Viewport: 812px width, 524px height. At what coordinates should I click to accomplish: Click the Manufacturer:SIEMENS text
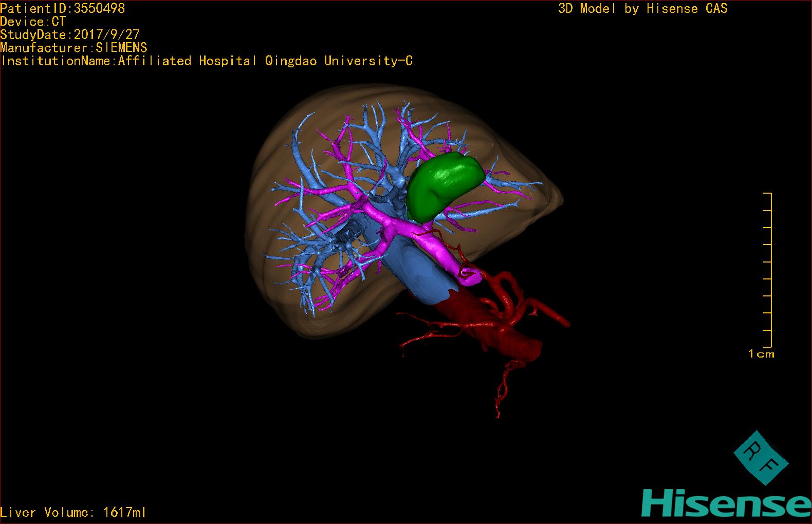point(73,48)
